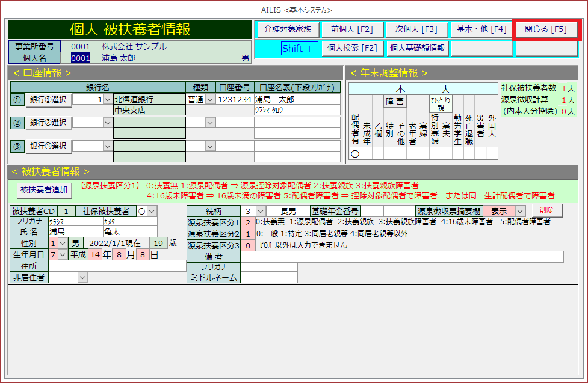Go to next person with 次個人 [F3]
The image size is (588, 383).
click(416, 29)
